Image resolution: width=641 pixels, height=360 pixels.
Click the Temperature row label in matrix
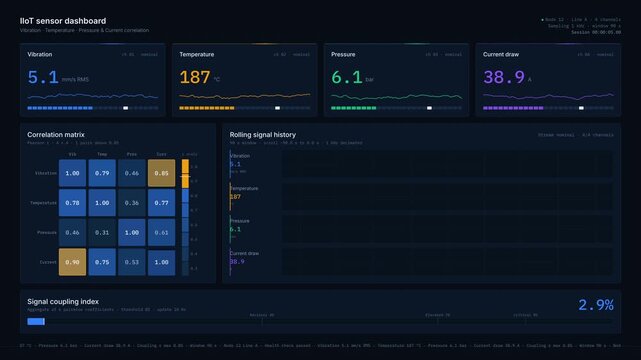(x=43, y=203)
